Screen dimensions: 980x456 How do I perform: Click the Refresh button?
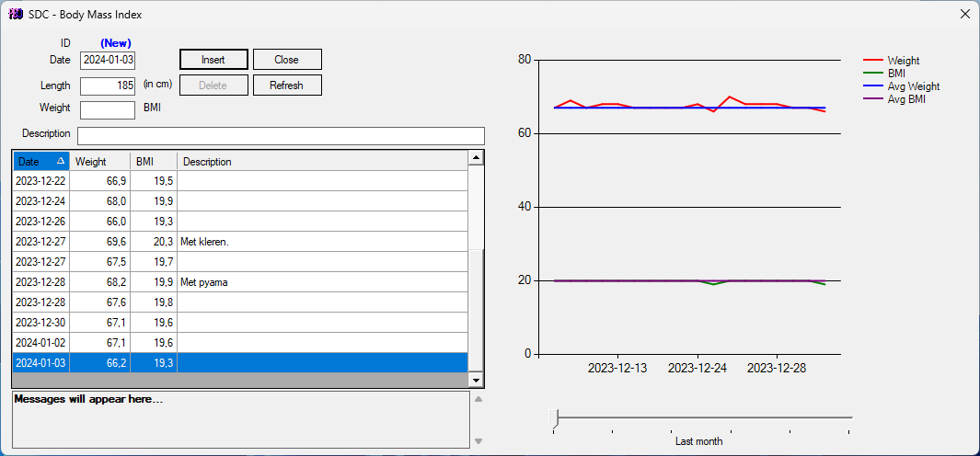point(287,85)
